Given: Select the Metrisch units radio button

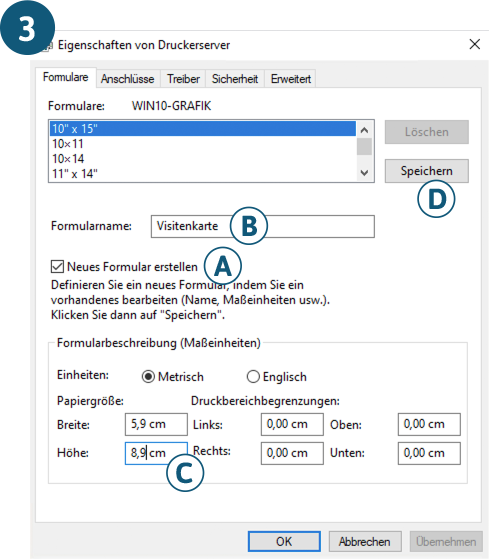Looking at the screenshot, I should click(148, 376).
